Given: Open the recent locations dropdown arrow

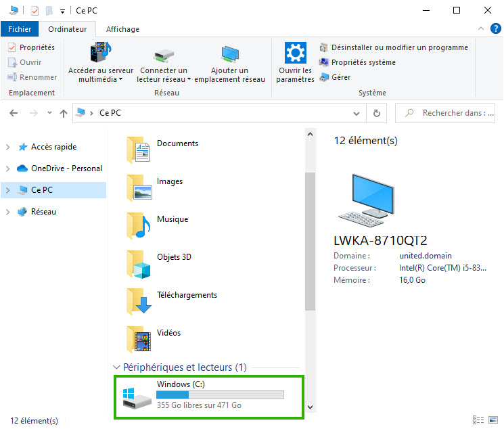Looking at the screenshot, I should point(49,112).
